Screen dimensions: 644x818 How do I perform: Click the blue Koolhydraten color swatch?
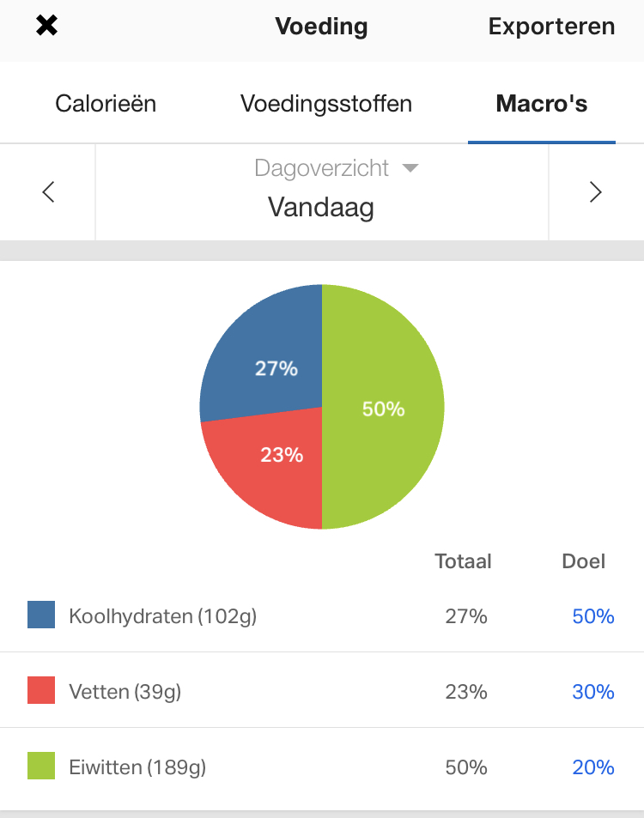coord(41,615)
